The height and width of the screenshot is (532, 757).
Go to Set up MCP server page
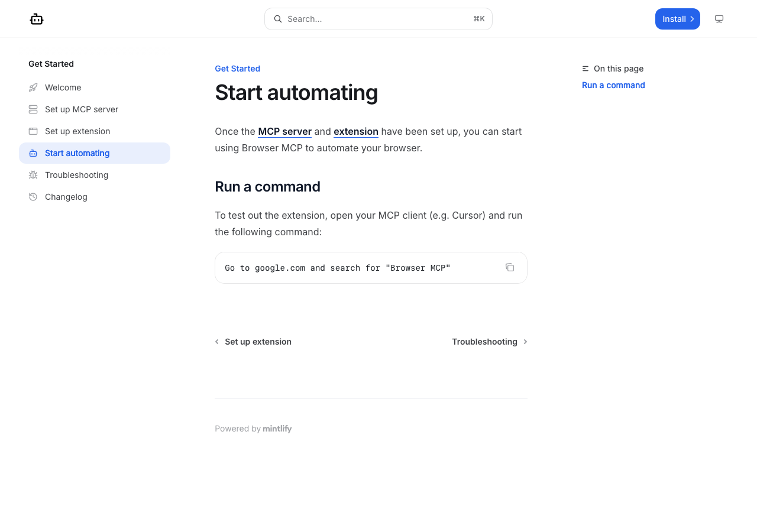click(95, 109)
